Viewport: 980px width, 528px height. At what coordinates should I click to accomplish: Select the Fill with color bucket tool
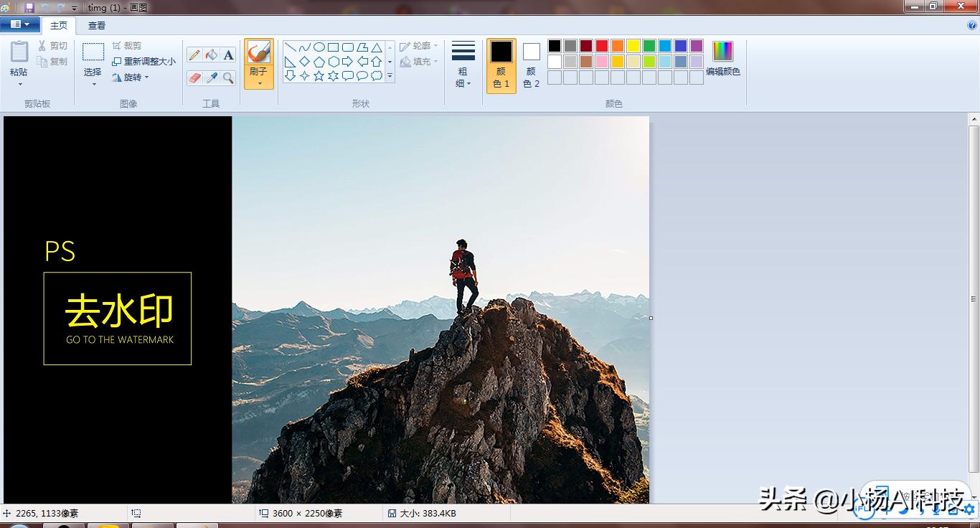[212, 55]
